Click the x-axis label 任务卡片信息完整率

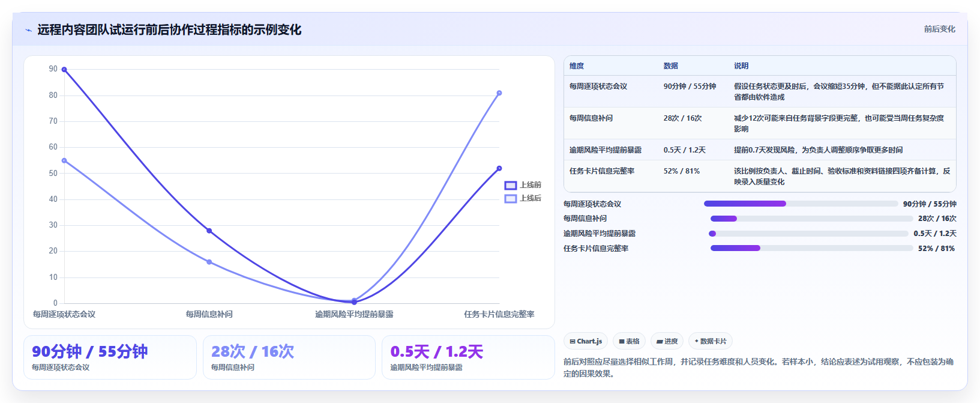coord(499,314)
